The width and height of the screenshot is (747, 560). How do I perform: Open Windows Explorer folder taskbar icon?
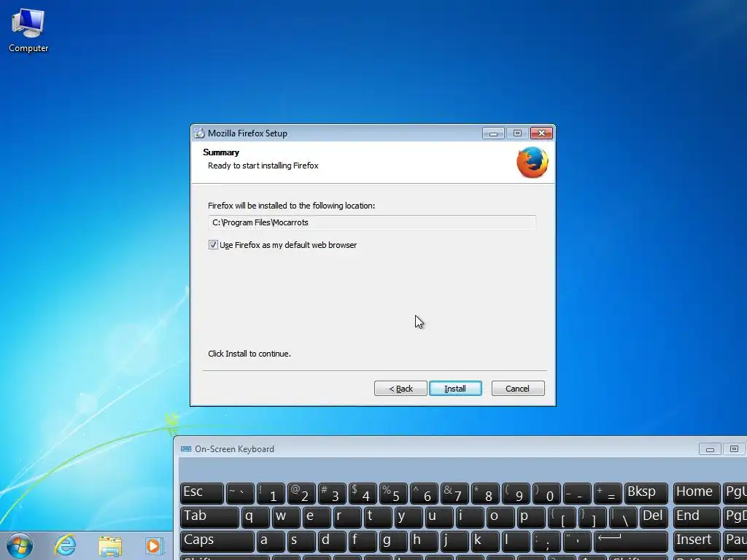point(110,546)
